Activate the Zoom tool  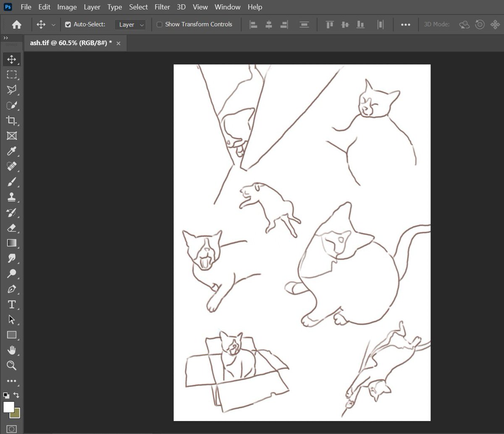11,366
